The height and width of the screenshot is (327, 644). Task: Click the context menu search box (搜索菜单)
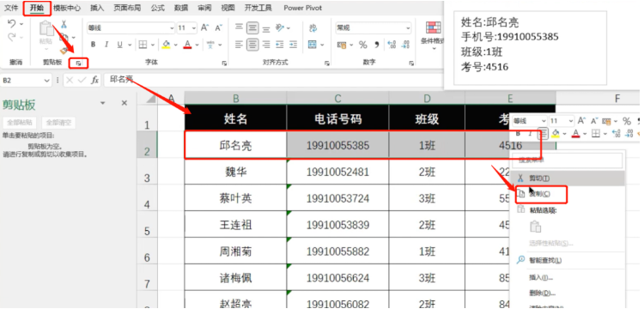click(x=568, y=160)
